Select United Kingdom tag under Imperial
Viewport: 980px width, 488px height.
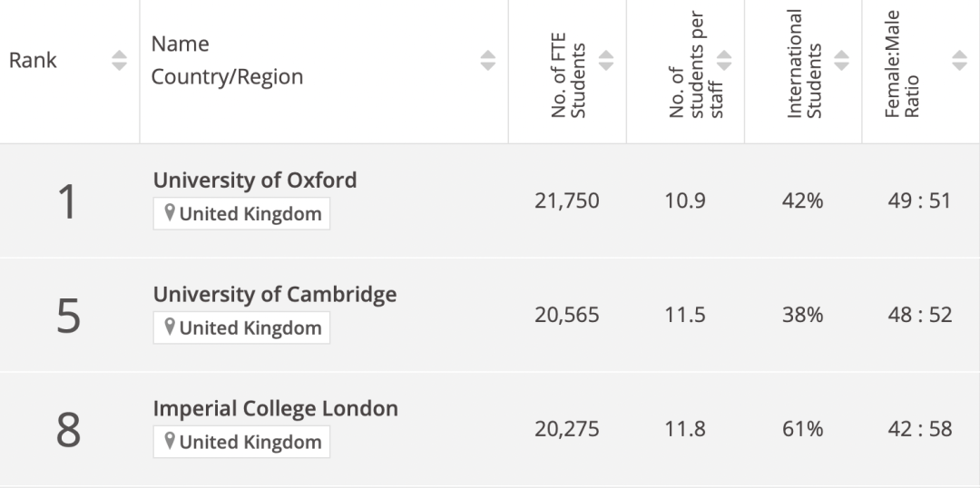click(x=242, y=442)
